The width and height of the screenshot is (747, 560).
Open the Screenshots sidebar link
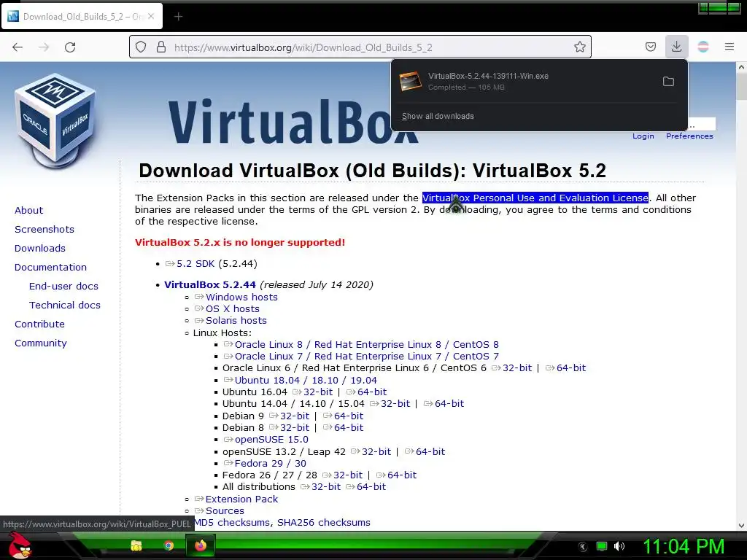tap(44, 230)
